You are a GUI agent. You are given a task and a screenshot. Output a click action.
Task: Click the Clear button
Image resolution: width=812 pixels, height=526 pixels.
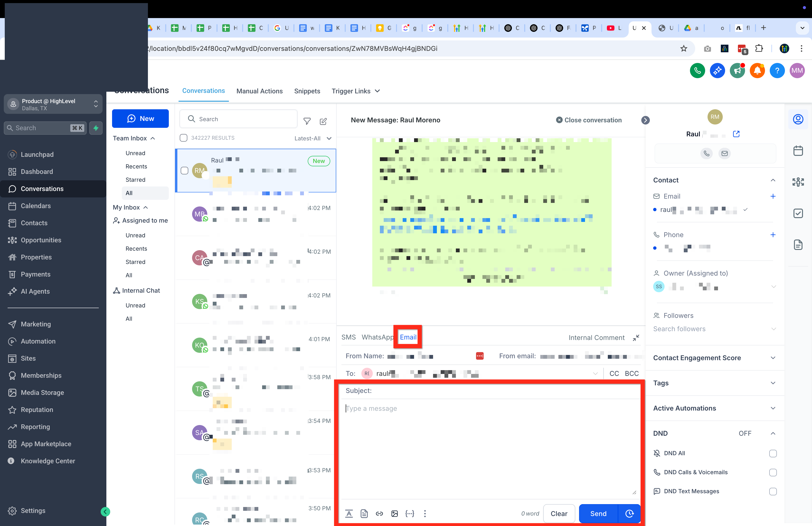(x=559, y=513)
